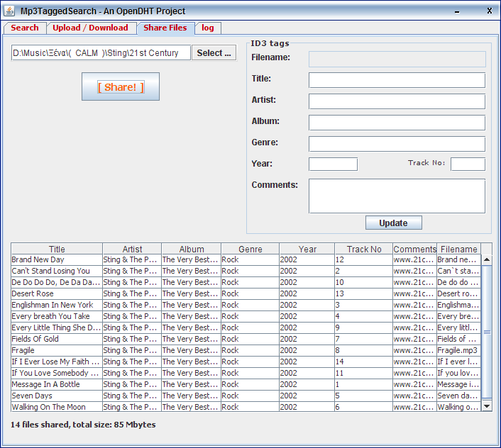Click the Filename field in ID3 tags
The height and width of the screenshot is (448, 501).
(397, 60)
